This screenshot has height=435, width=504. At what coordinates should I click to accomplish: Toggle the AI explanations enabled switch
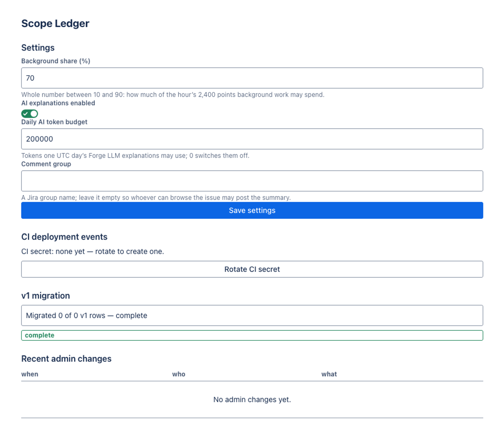(30, 113)
